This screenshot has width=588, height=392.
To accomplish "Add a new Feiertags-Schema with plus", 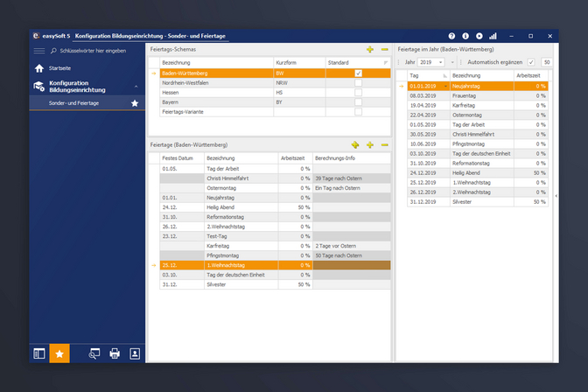I will click(x=370, y=50).
